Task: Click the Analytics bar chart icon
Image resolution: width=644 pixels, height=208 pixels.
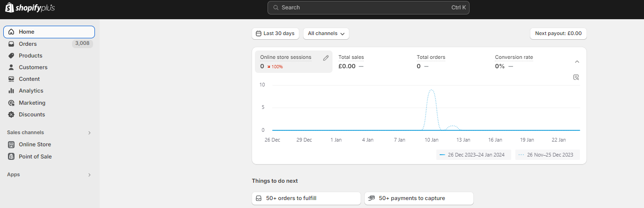Action: tap(11, 91)
